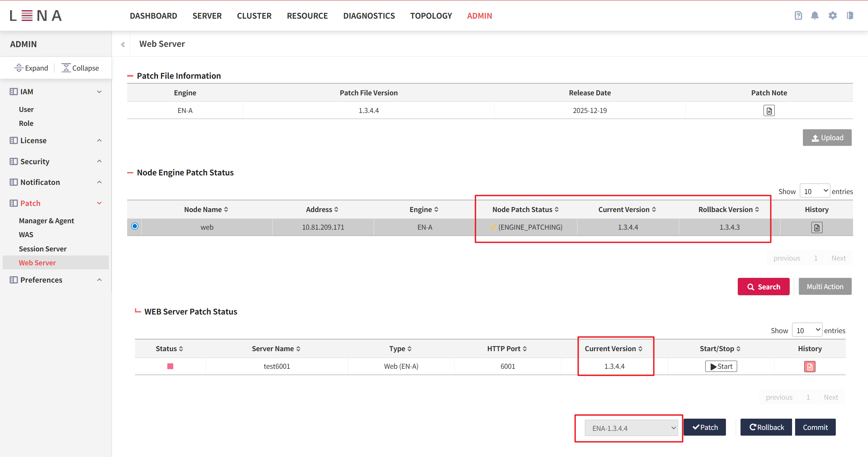Open the Role menu item

point(26,123)
